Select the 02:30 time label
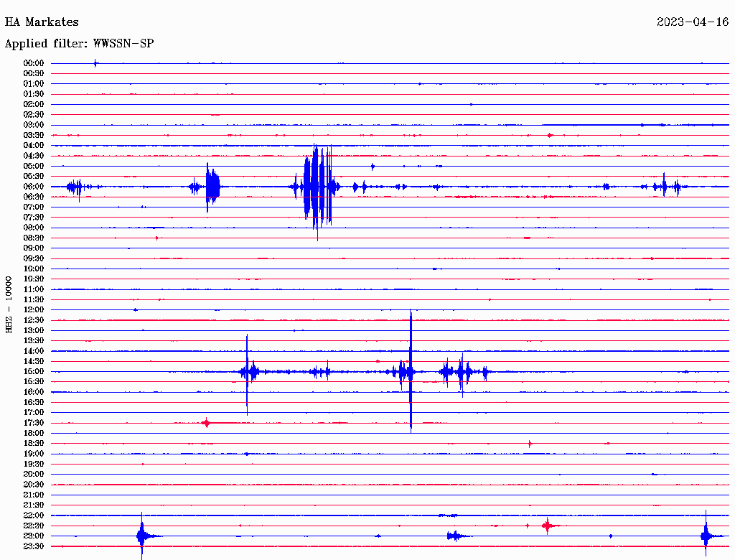This screenshot has width=735, height=560. click(34, 115)
